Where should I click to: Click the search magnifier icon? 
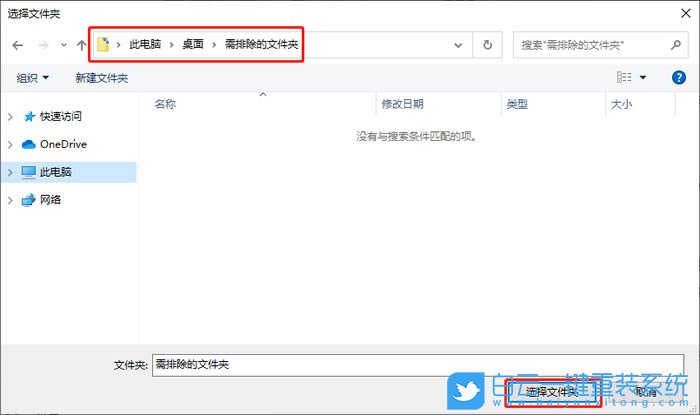point(676,45)
